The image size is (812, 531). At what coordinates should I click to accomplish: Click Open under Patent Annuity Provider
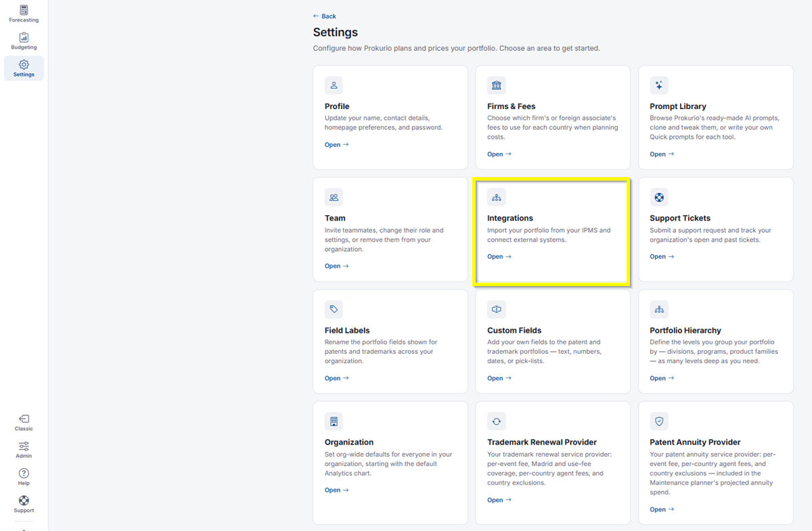tap(662, 509)
